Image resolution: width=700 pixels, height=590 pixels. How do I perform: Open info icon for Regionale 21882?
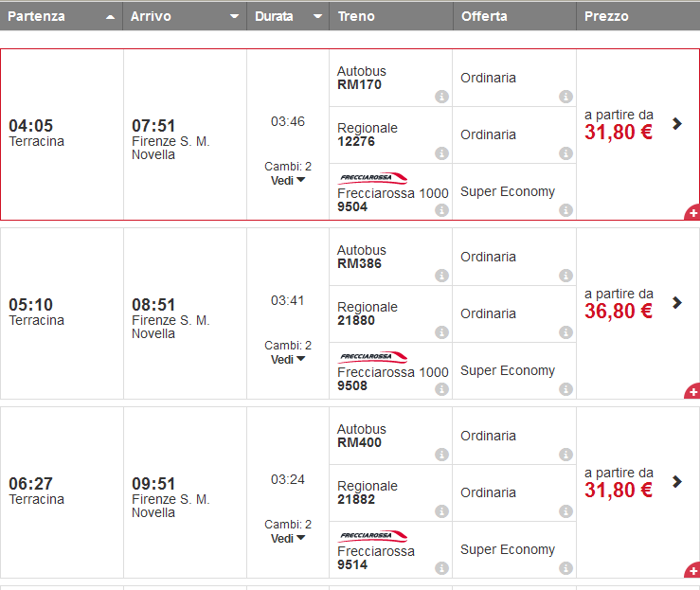[x=441, y=511]
